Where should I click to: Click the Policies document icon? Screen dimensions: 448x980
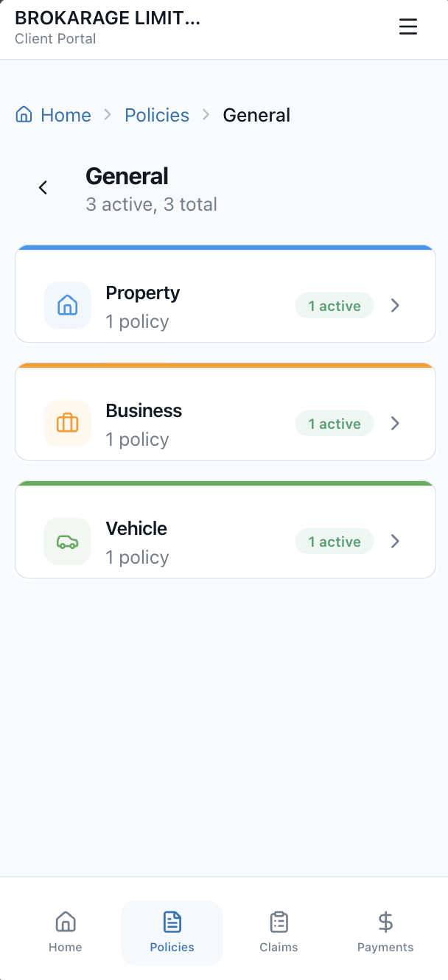(172, 922)
